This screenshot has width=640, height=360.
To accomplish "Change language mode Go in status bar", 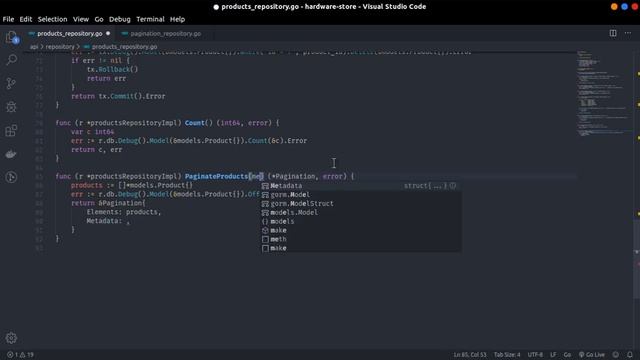I will pos(567,355).
